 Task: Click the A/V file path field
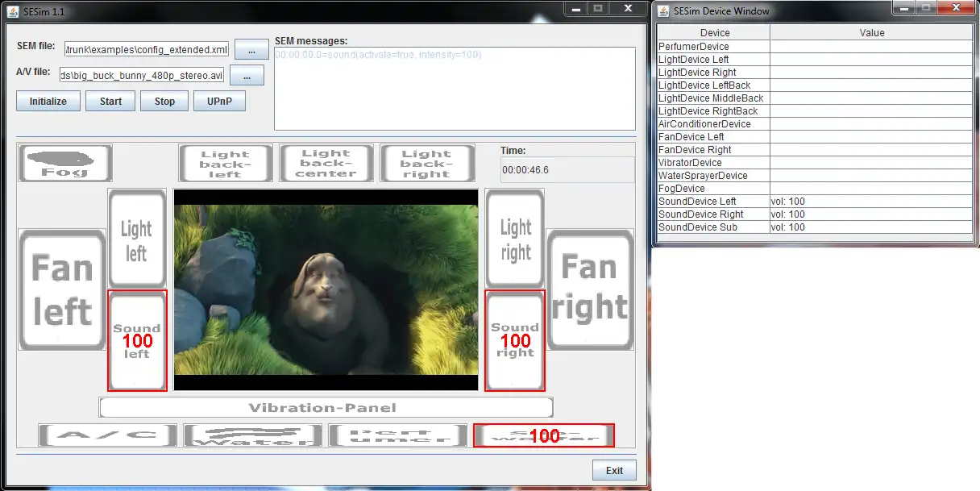coord(142,75)
